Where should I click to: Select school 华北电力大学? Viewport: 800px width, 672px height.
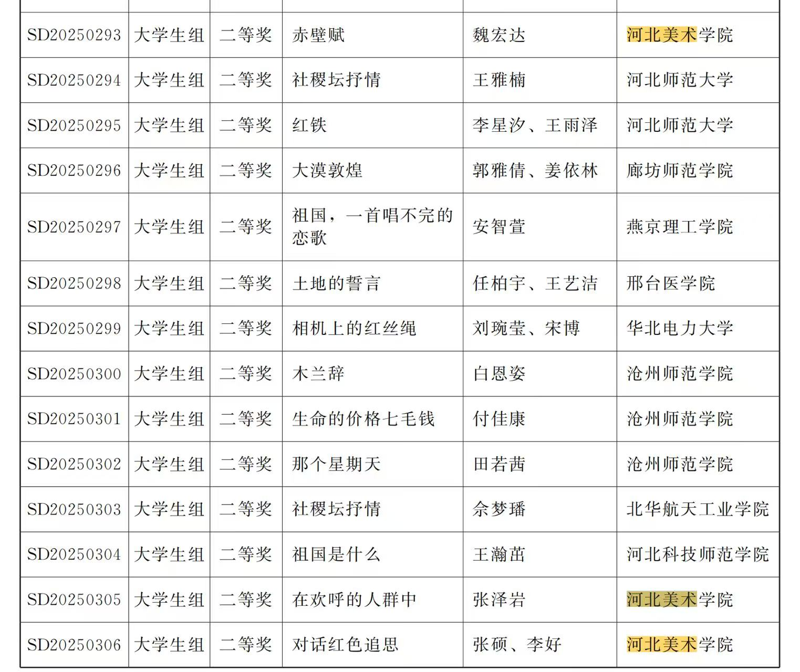pos(679,329)
